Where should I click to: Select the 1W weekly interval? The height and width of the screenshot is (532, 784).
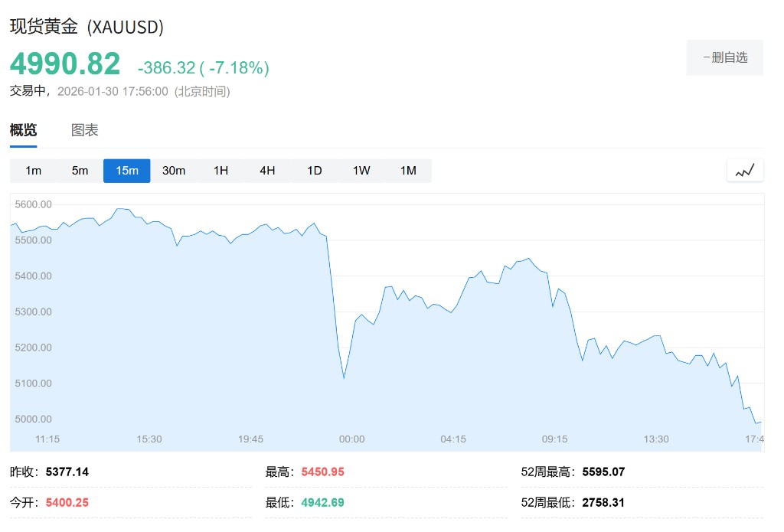coord(361,171)
